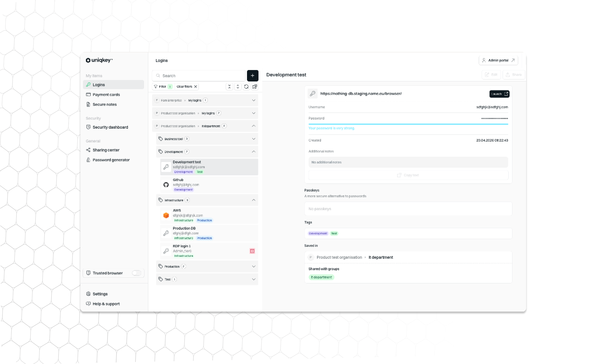Select the RDP login 1 entry
Screen dimensions: 593x364
tap(209, 251)
